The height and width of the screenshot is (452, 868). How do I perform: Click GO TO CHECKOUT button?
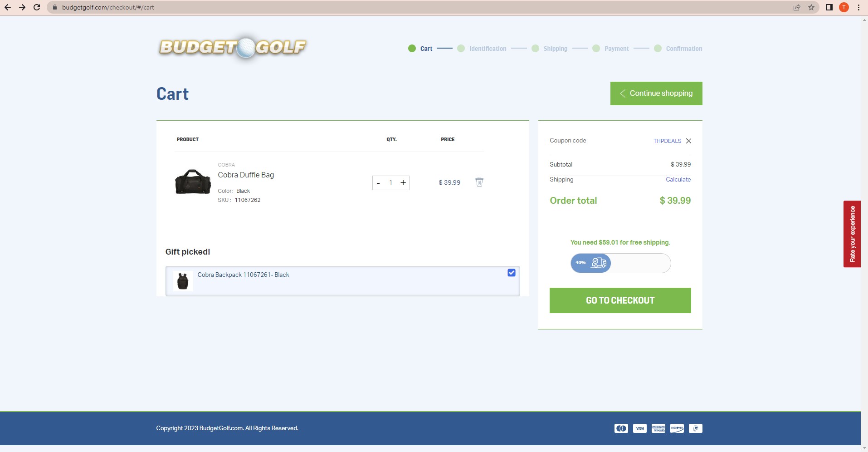coord(620,300)
